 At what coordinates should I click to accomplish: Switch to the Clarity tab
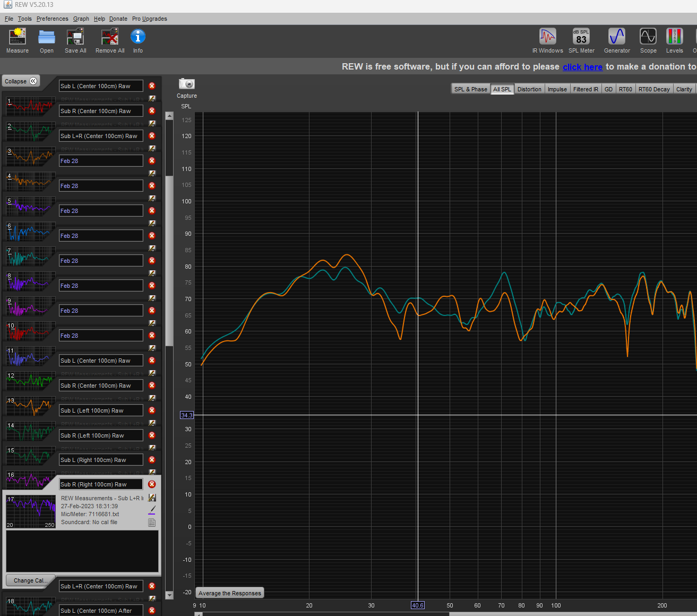[684, 89]
